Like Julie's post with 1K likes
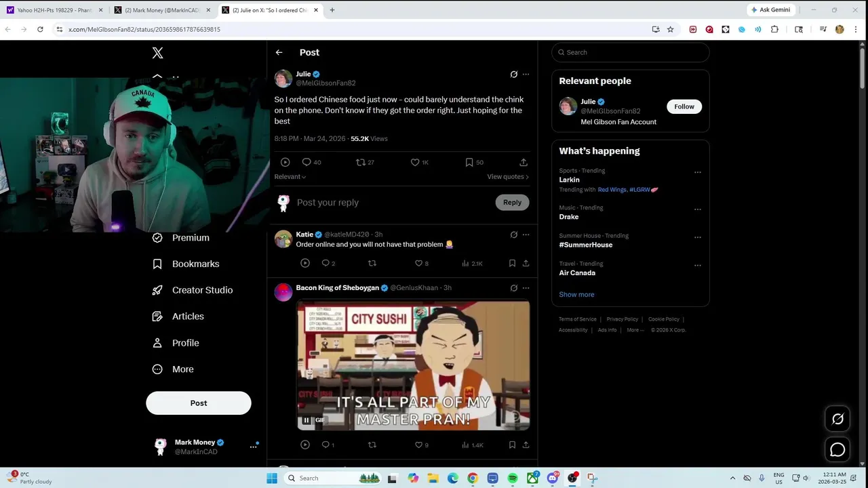The image size is (868, 488). click(415, 163)
